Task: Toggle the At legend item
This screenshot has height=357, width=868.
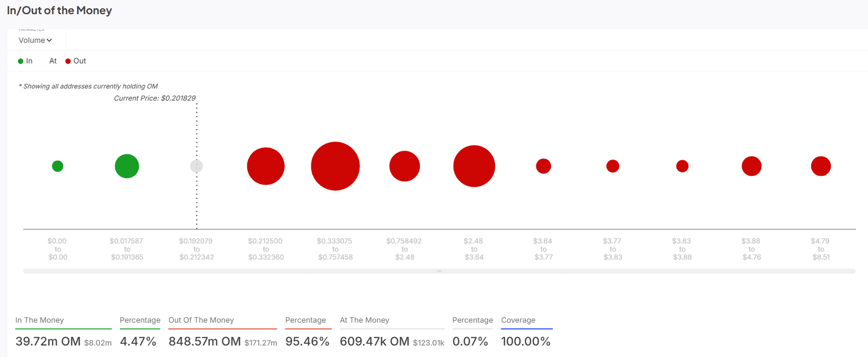Action: 53,61
